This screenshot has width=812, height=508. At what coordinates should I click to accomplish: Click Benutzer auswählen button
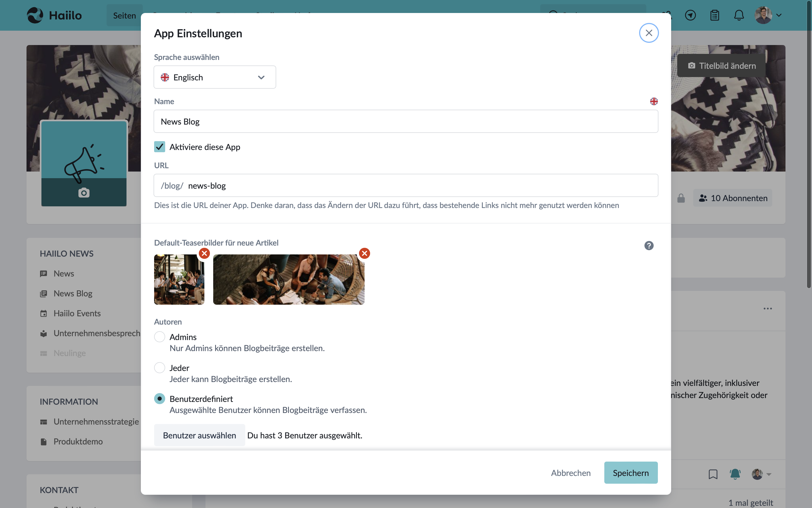[199, 435]
